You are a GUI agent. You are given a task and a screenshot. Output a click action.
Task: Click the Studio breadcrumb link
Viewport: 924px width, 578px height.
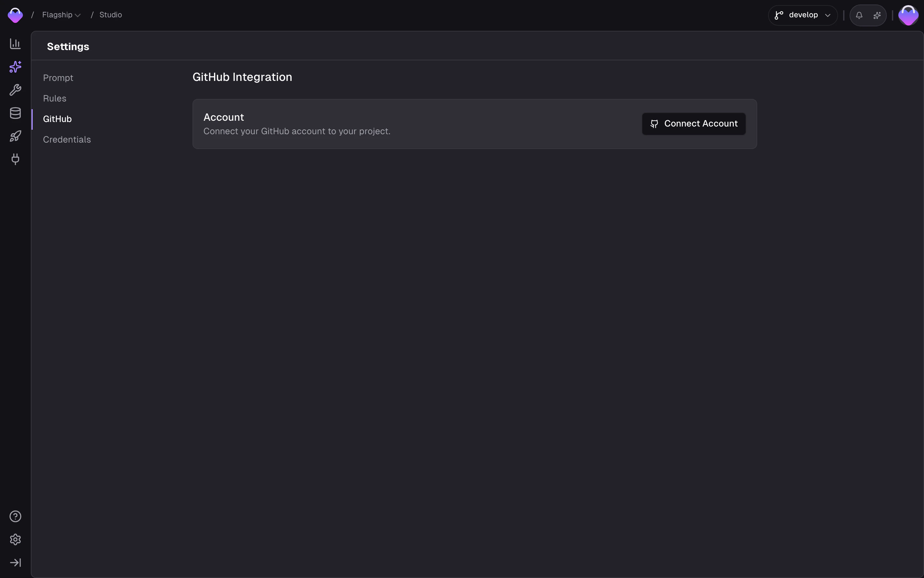coord(111,15)
